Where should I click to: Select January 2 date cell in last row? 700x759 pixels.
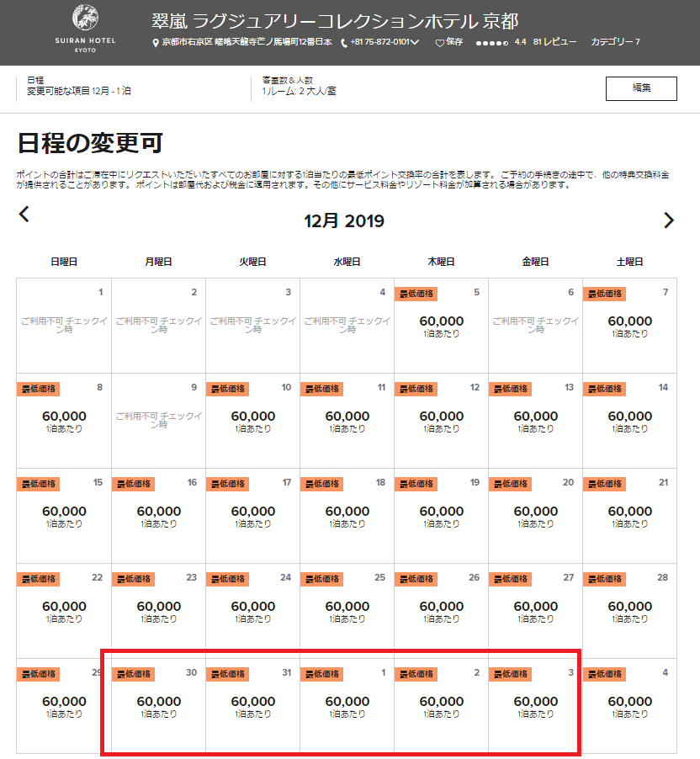click(441, 706)
